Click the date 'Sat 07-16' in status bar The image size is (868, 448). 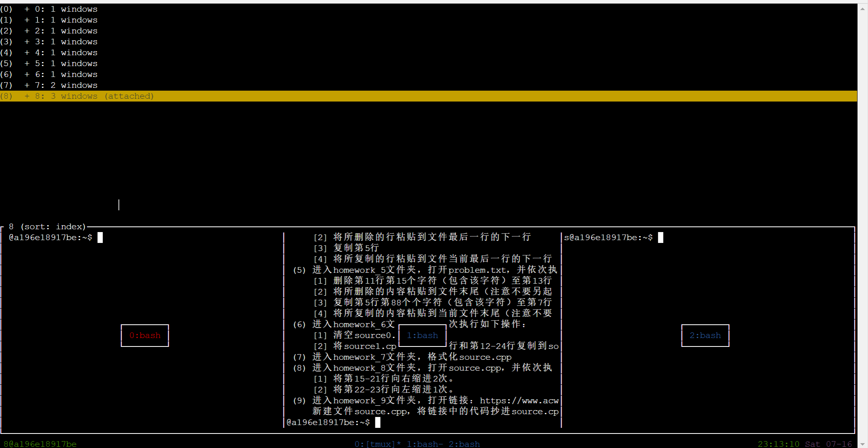click(x=828, y=444)
